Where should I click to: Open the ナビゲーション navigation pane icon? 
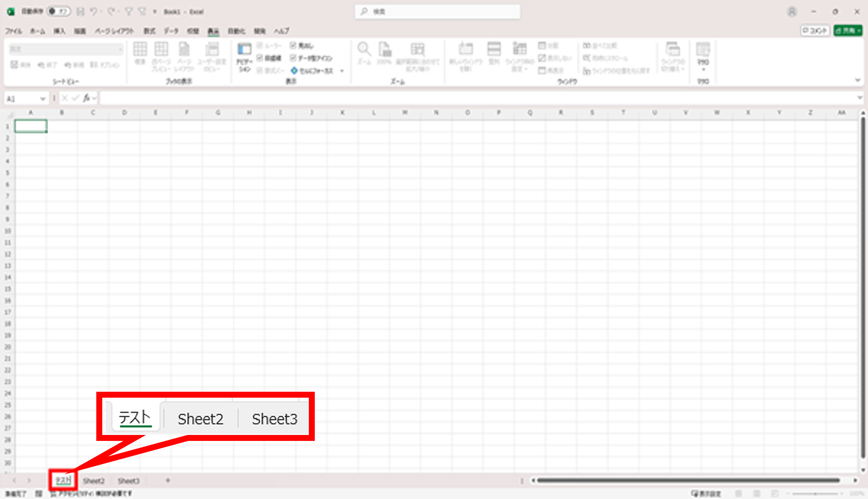[x=244, y=50]
